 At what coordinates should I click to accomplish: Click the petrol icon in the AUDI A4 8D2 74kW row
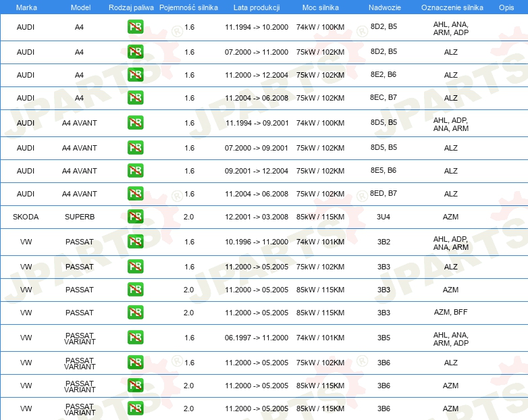(135, 27)
